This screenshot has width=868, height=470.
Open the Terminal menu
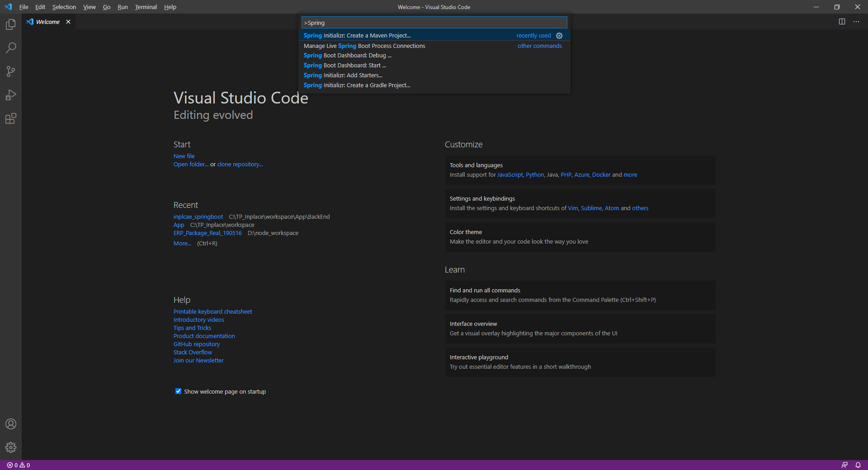146,7
